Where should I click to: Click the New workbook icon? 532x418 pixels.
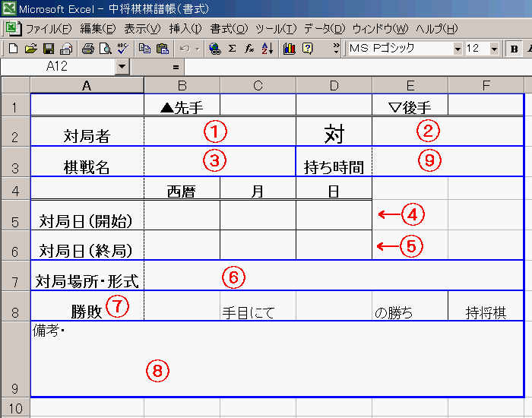(x=13, y=49)
